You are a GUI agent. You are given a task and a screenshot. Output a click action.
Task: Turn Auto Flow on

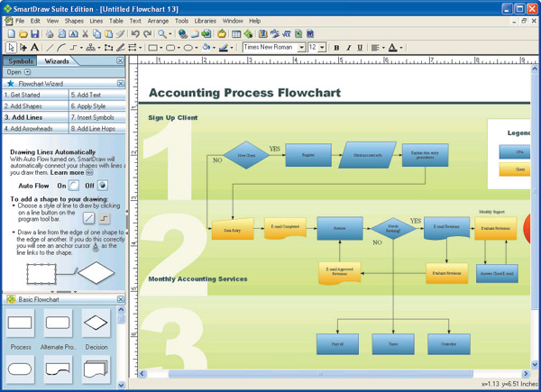(75, 186)
